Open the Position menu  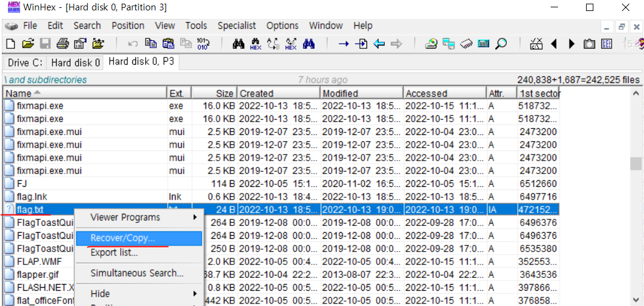pos(127,26)
